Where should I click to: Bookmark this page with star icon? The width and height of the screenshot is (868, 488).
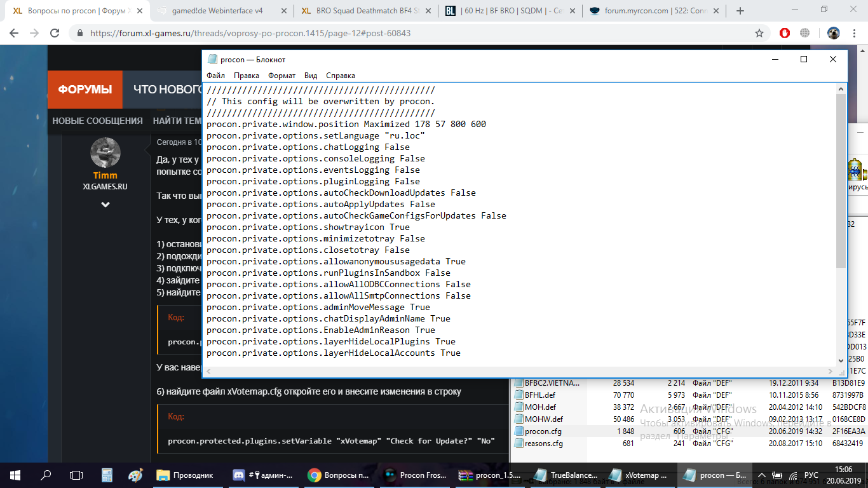[759, 33]
